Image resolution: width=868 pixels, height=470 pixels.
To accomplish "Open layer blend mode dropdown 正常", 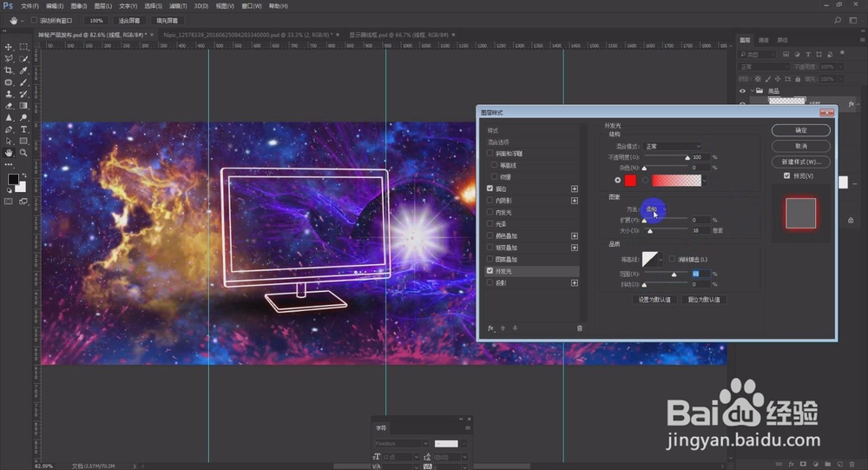I will pos(764,67).
